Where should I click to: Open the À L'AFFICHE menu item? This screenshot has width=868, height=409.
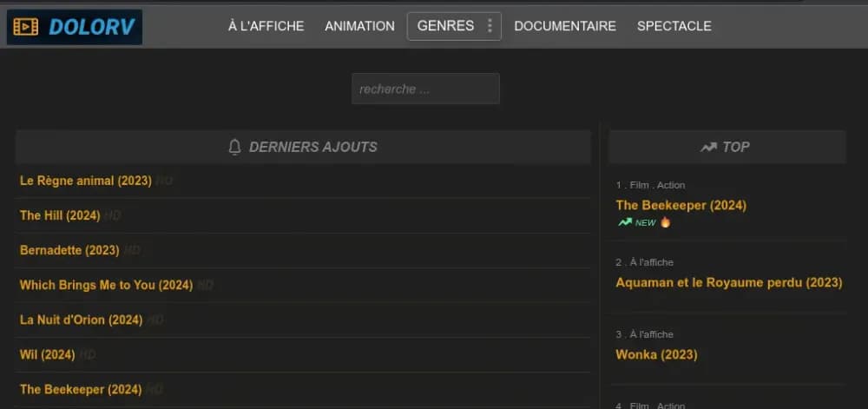(x=266, y=26)
